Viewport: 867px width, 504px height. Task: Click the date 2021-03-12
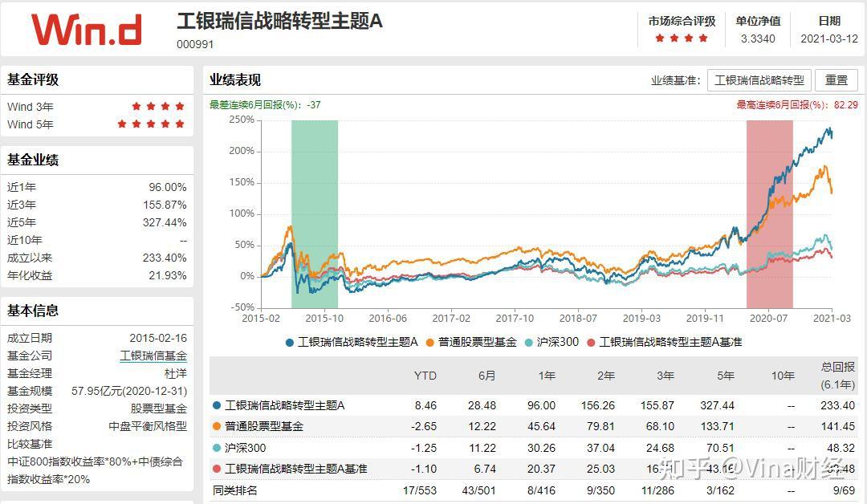tap(828, 39)
